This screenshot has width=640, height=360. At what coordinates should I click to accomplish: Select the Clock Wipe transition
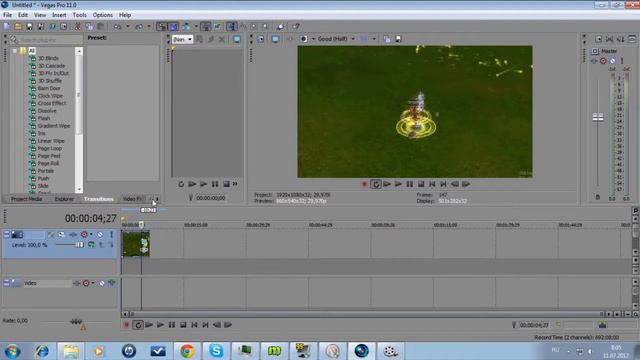tap(50, 96)
